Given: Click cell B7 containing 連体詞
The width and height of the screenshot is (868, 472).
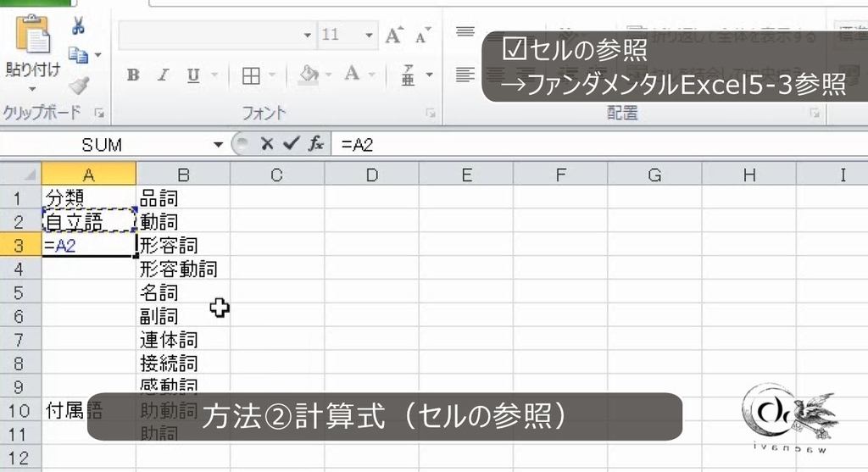Looking at the screenshot, I should click(x=183, y=339).
